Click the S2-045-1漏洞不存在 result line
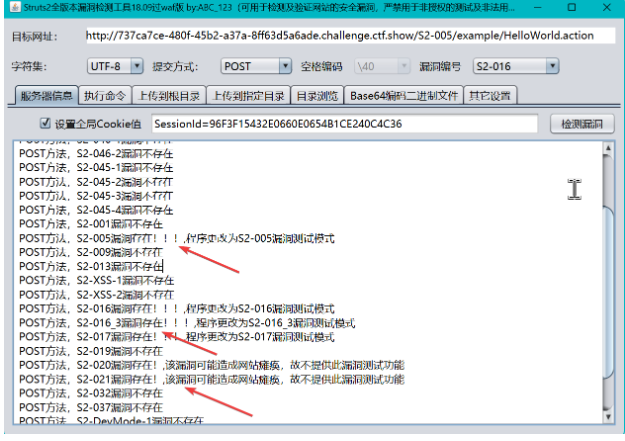Image resolution: width=625 pixels, height=441 pixels. 96,168
